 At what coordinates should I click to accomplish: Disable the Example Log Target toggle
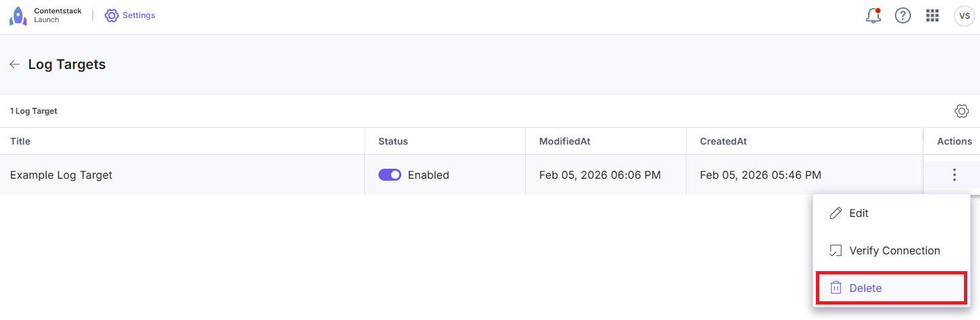tap(390, 175)
